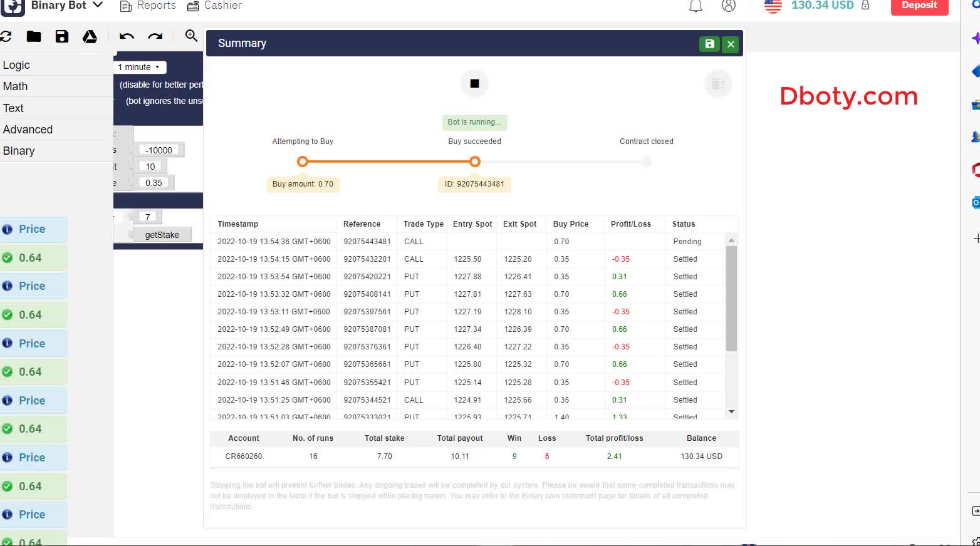Undo the last action
980x546 pixels.
[127, 36]
